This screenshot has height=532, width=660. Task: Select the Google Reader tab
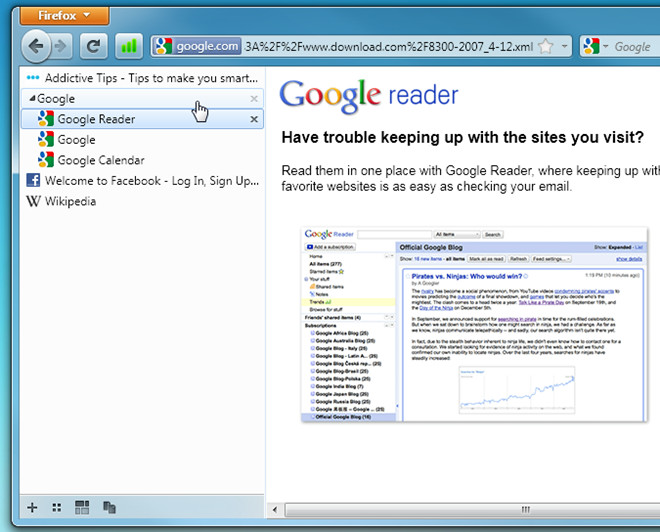(142, 119)
